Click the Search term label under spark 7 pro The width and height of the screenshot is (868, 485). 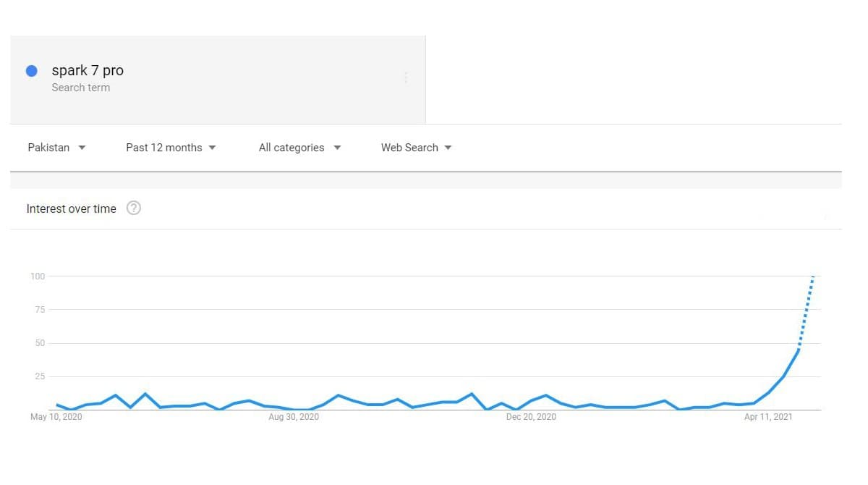81,88
